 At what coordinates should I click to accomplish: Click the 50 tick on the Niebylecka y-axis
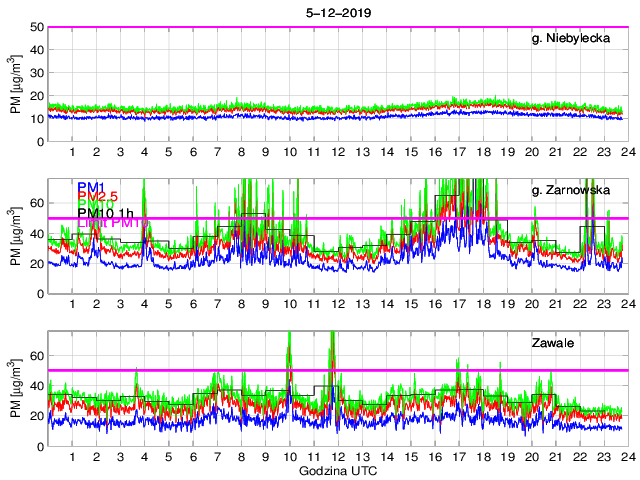point(37,27)
